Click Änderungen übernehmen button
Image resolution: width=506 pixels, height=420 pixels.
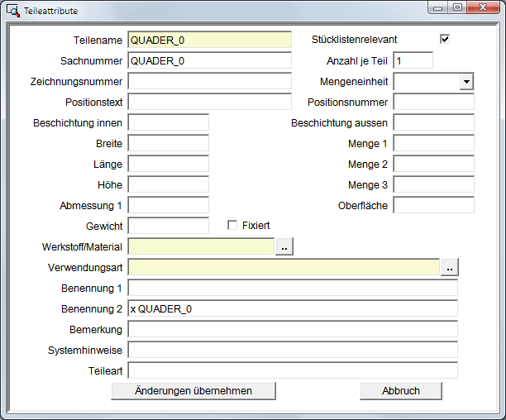(193, 391)
